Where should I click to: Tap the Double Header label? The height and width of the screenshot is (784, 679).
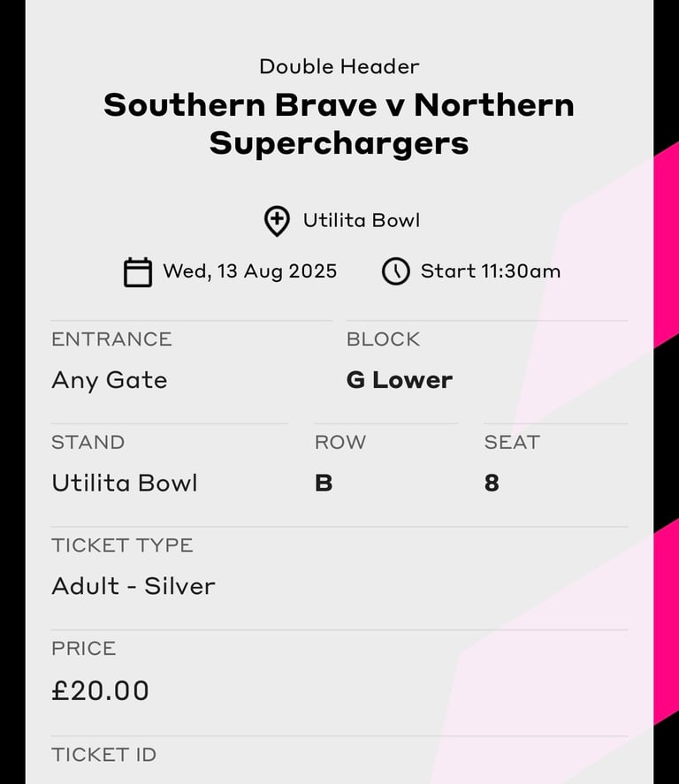339,66
